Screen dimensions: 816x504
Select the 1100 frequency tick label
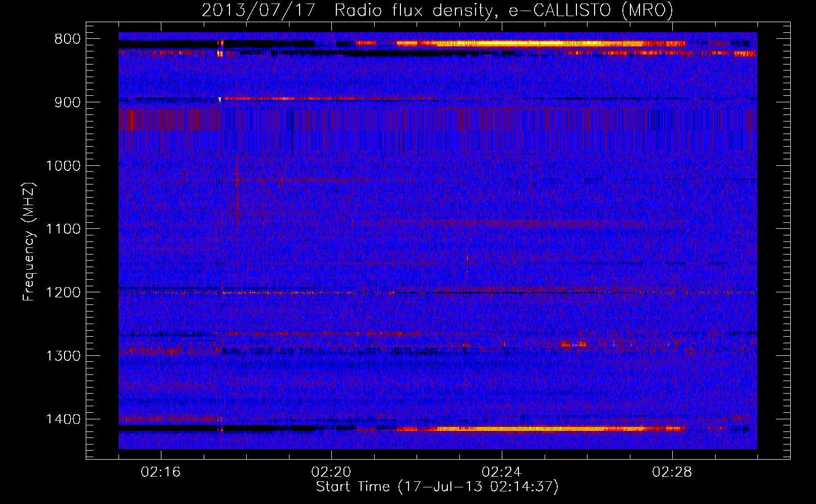(x=63, y=229)
